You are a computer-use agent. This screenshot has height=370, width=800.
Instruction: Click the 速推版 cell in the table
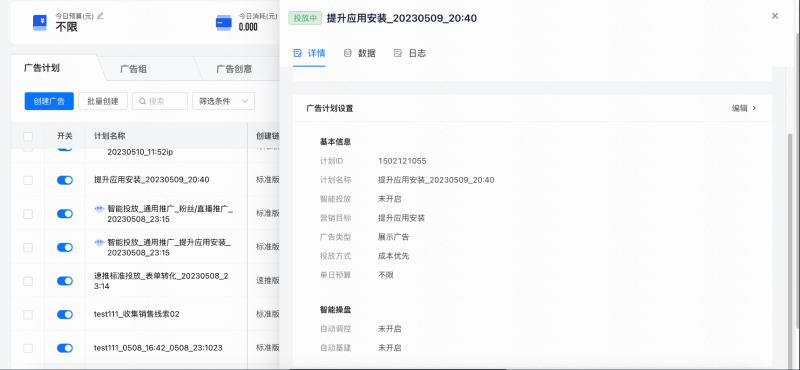click(267, 281)
